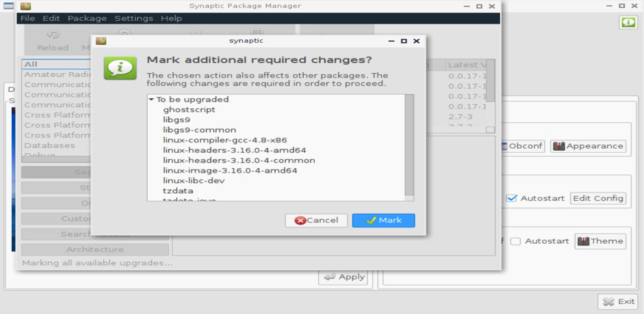Select the linux-libc-dev entry

click(x=194, y=181)
